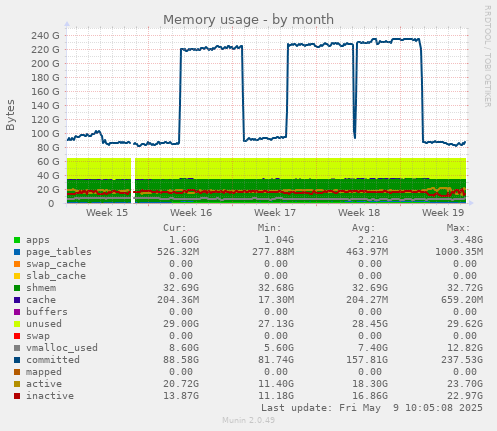
Task: Click the mapped brown legend swatch
Action: pos(17,372)
